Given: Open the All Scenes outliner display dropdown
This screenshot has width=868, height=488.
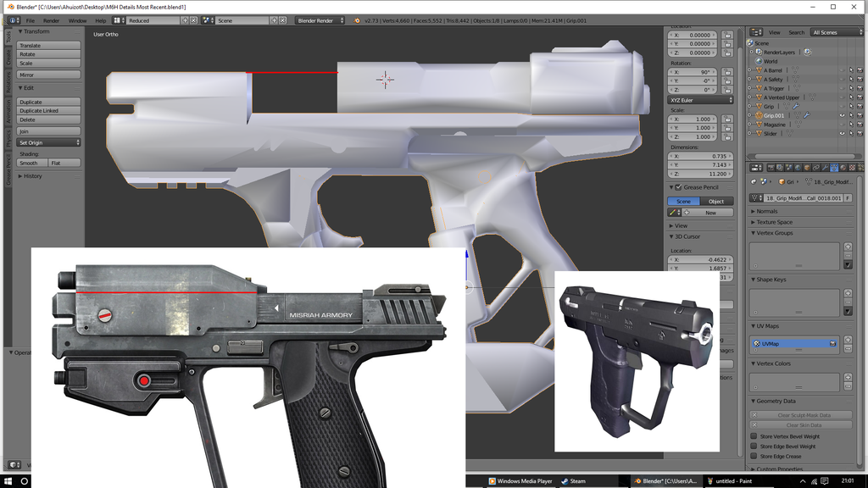Looking at the screenshot, I should [x=837, y=32].
